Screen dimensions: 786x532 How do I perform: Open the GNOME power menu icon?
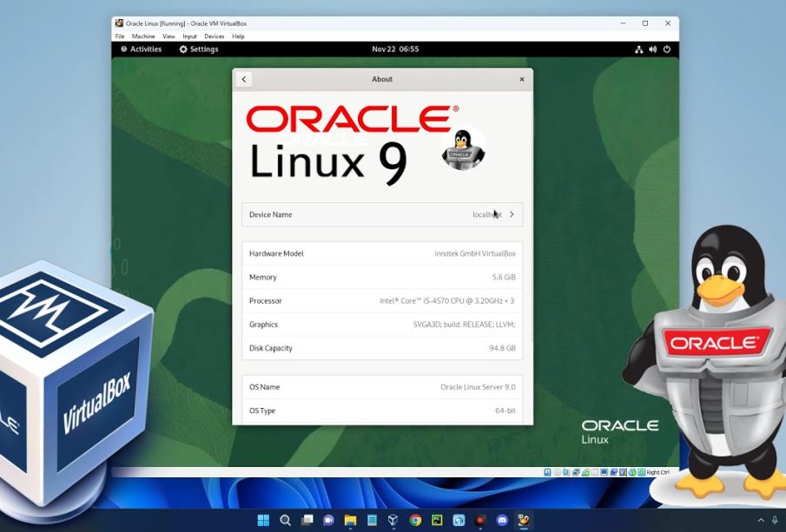(x=667, y=49)
